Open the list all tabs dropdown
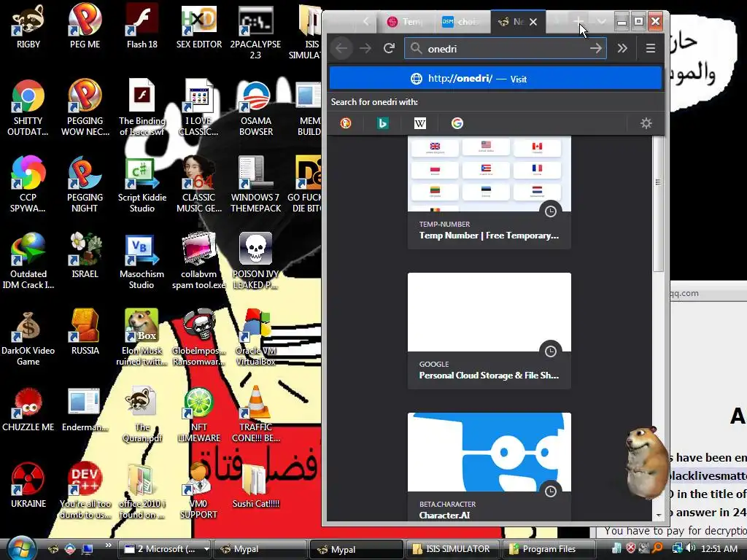 pyautogui.click(x=601, y=21)
